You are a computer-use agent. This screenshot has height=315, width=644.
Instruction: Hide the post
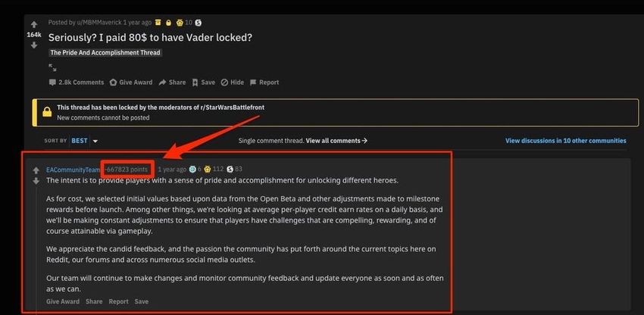233,82
